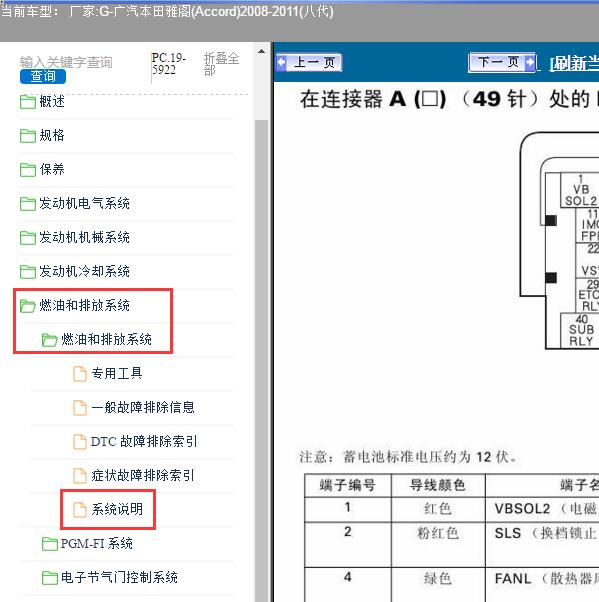Click the DTC 故障排除索引 document icon
Viewport: 599px width, 602px height.
[x=80, y=442]
